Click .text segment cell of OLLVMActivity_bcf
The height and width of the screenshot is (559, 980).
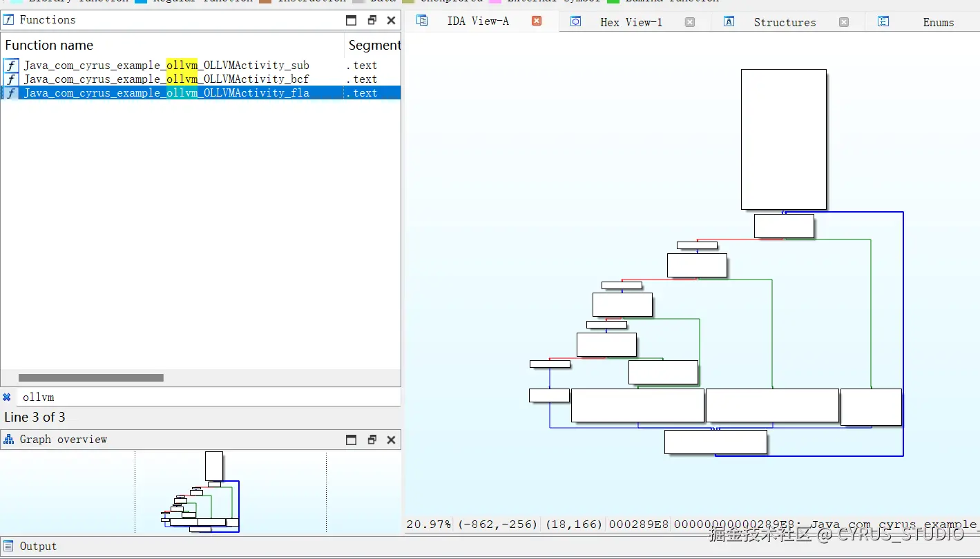pyautogui.click(x=362, y=79)
